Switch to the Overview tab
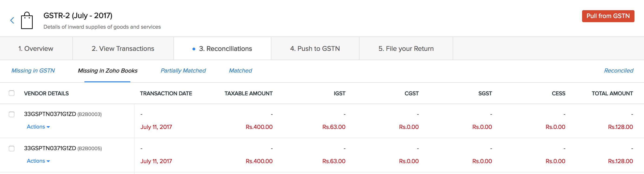 click(36, 48)
